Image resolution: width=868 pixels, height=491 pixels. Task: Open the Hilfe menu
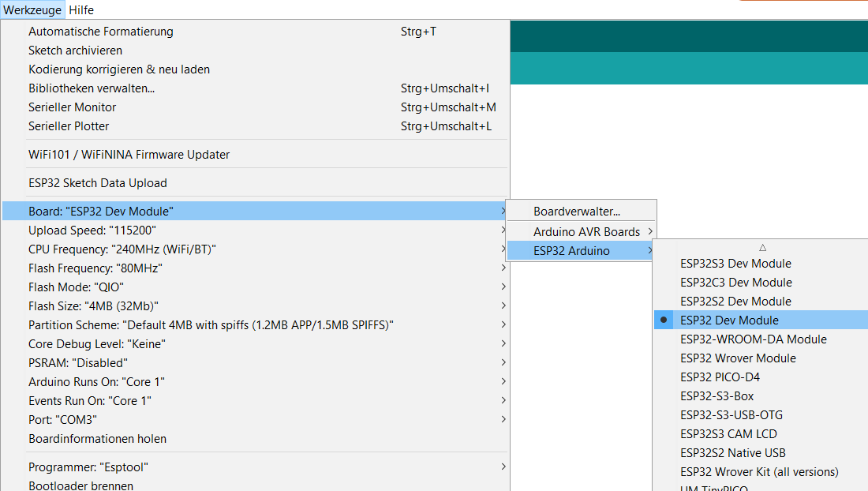point(81,10)
